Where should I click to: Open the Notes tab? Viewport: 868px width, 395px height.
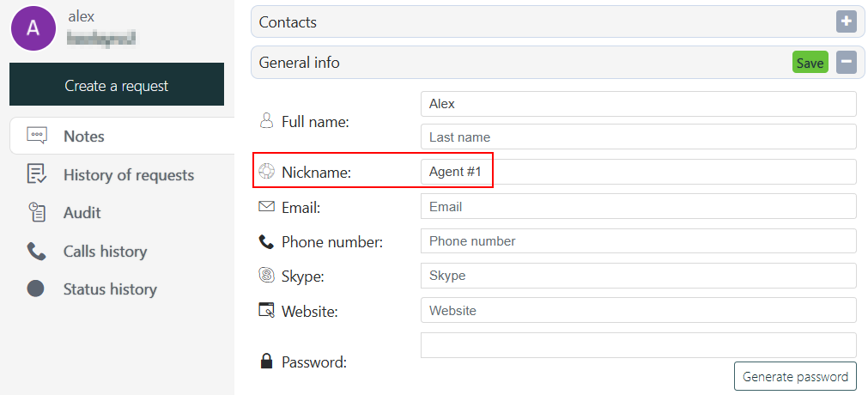click(84, 136)
